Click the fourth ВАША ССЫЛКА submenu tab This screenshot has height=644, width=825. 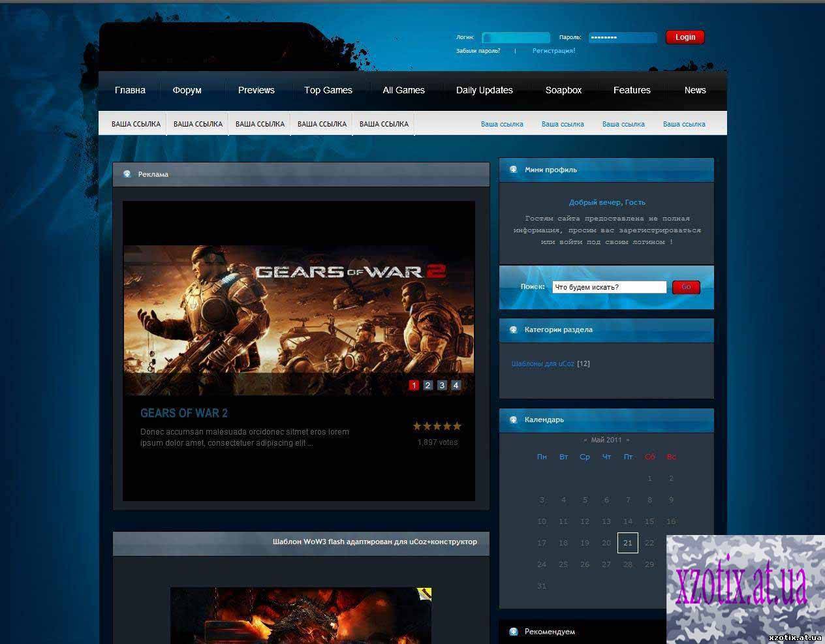[x=322, y=124]
